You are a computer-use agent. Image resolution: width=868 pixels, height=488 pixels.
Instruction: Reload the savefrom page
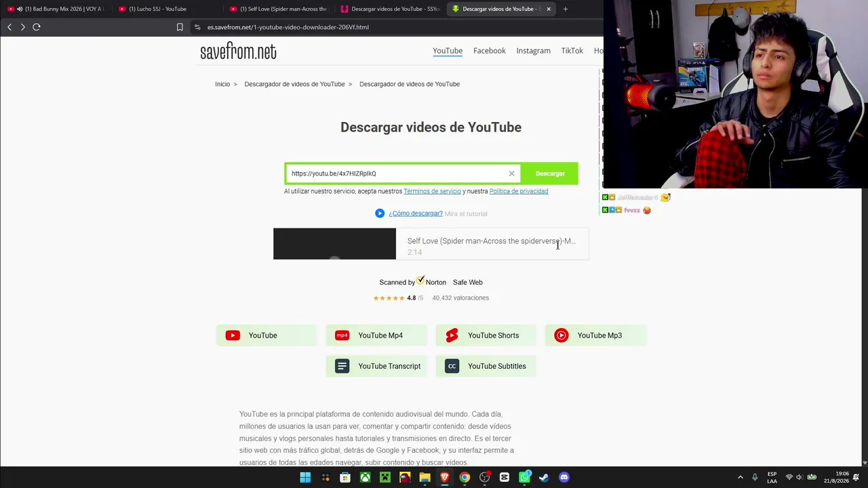[37, 27]
